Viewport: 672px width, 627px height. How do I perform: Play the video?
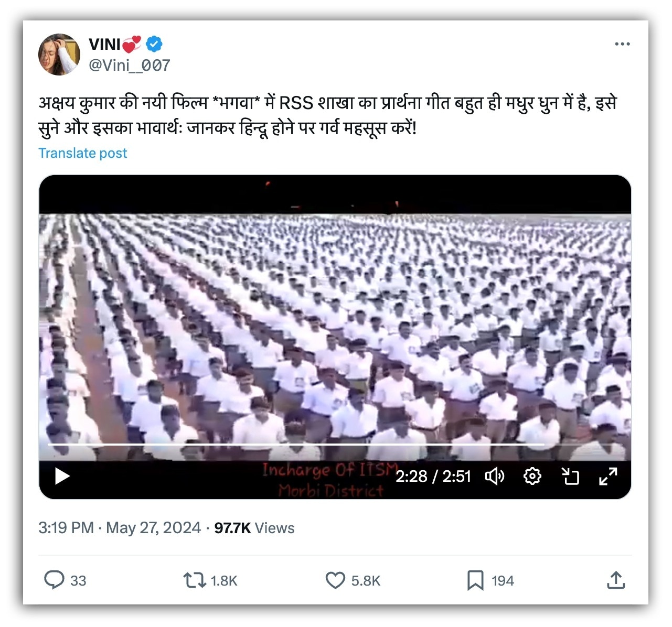tap(62, 476)
